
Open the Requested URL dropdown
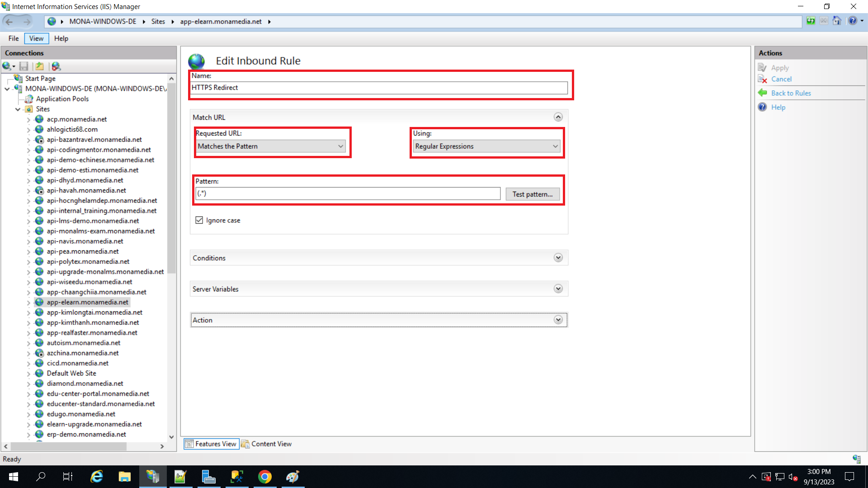[271, 146]
